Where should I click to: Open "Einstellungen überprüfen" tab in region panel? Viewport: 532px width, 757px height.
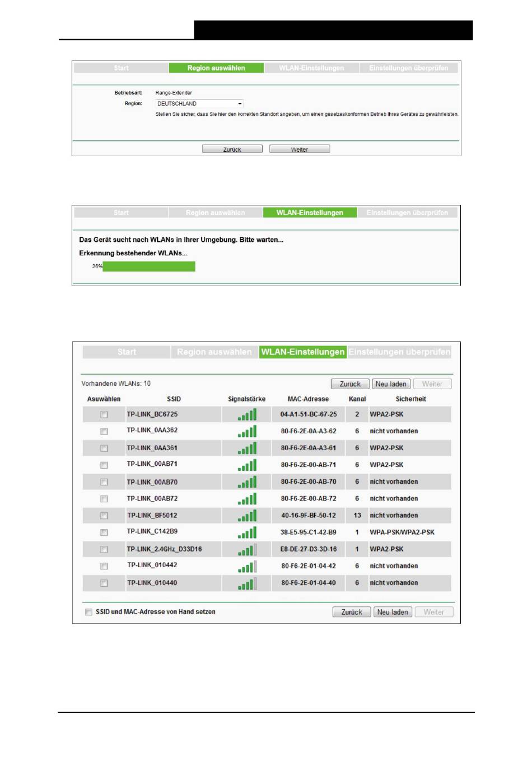(x=408, y=68)
